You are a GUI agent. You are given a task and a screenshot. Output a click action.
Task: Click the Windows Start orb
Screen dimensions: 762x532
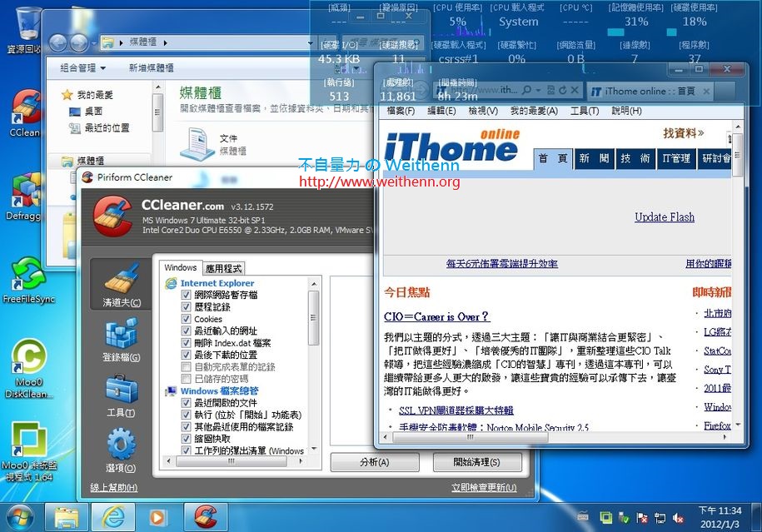tap(17, 516)
